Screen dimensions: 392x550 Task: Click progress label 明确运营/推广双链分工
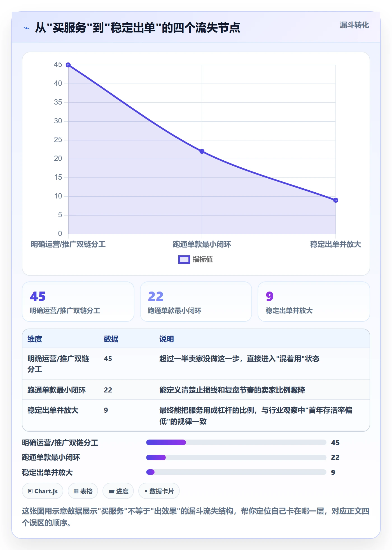coord(60,443)
